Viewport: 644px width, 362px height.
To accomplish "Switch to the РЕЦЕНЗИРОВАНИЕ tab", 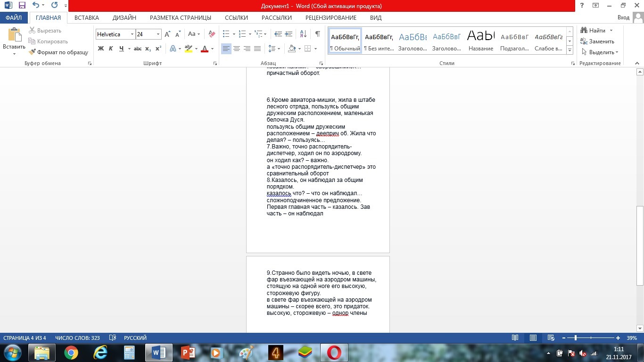I will 331,18.
